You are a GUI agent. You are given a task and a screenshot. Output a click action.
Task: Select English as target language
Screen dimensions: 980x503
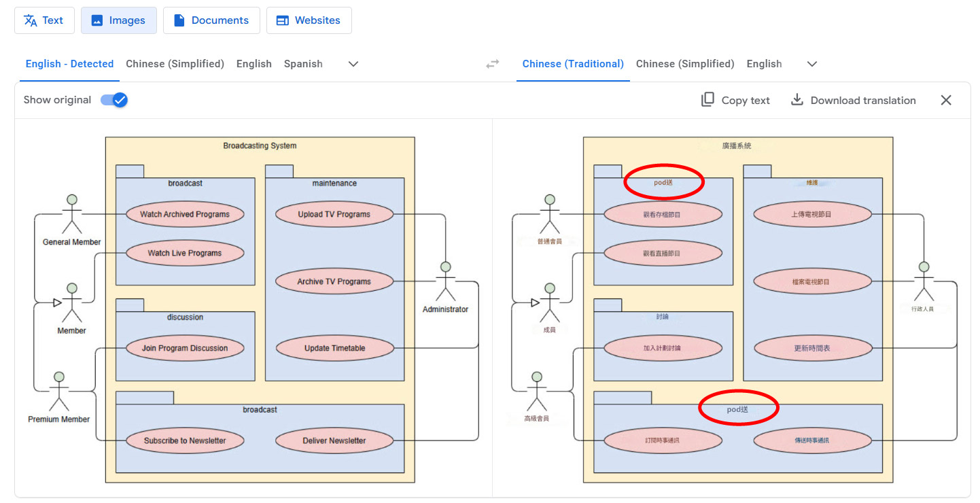(x=764, y=64)
